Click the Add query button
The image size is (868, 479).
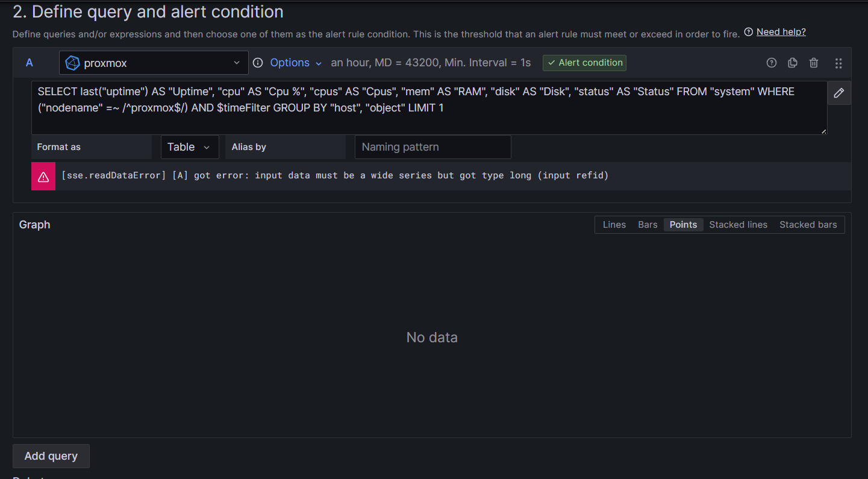(51, 456)
